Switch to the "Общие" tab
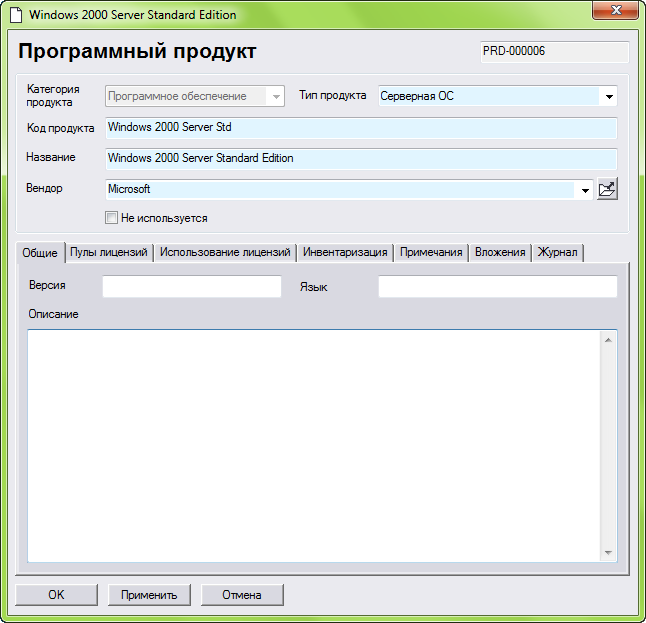This screenshot has height=623, width=646. click(40, 252)
